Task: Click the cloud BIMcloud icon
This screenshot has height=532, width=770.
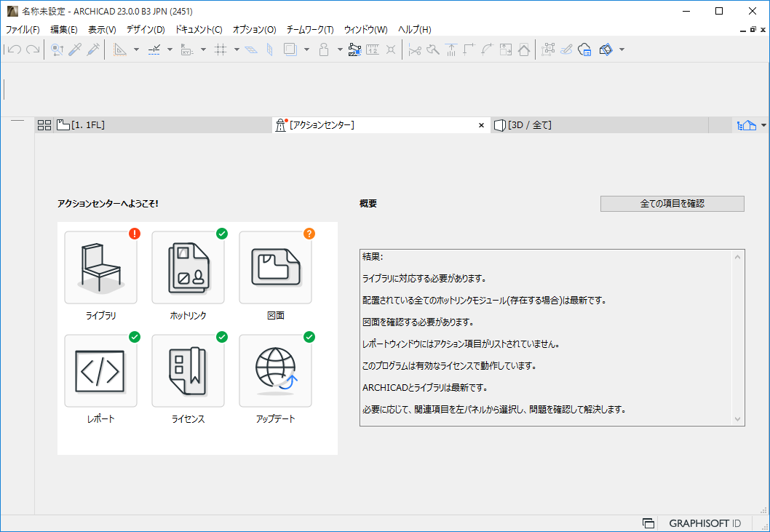Action: point(584,49)
